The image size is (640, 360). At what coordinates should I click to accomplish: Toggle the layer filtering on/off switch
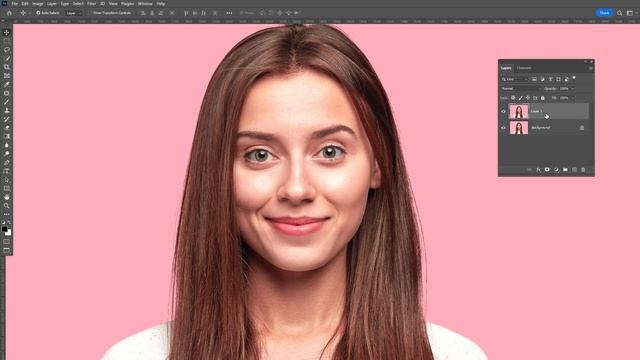(x=574, y=78)
